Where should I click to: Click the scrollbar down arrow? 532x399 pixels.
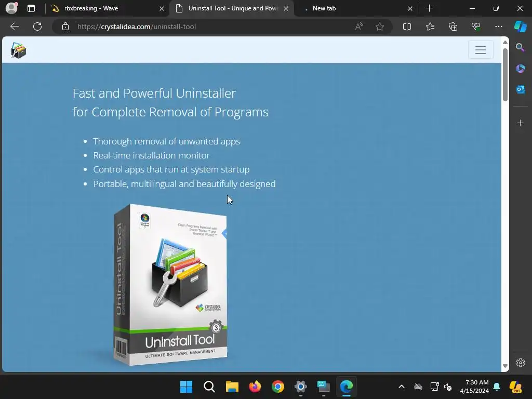pyautogui.click(x=505, y=366)
